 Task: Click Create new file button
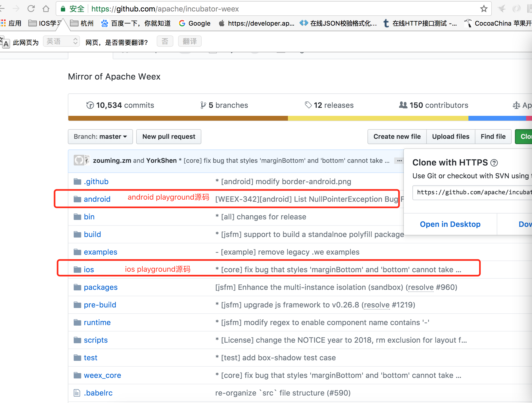pyautogui.click(x=397, y=137)
